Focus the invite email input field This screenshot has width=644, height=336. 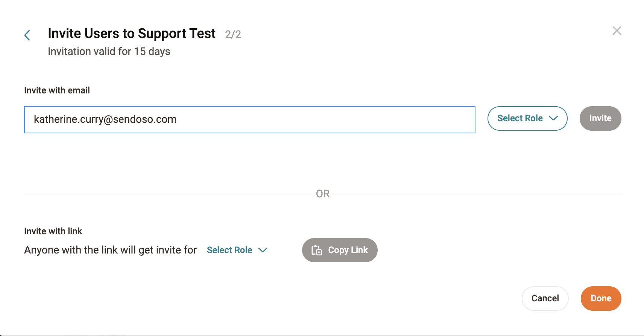click(x=250, y=120)
